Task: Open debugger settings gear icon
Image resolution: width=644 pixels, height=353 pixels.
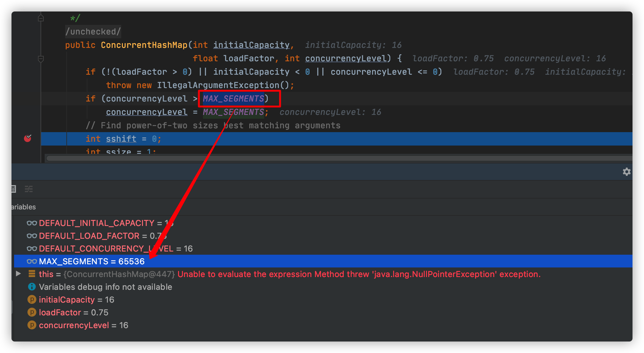Action: (x=626, y=172)
